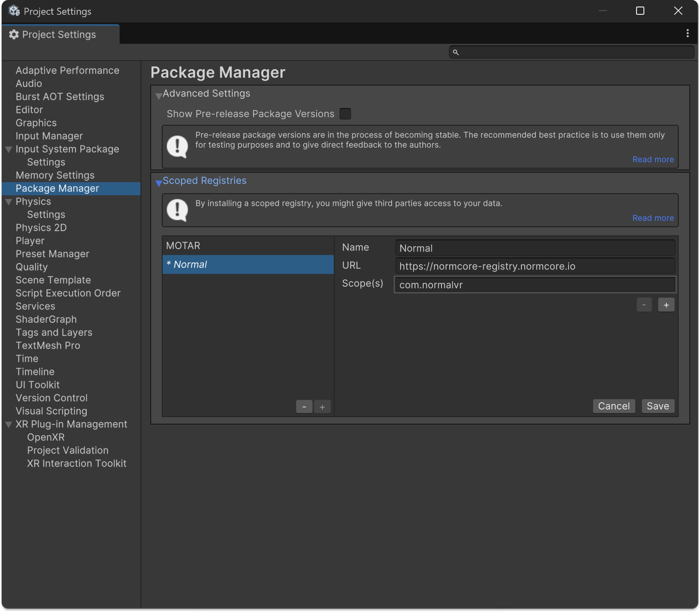This screenshot has width=700, height=612.
Task: Click the registry URL input field
Action: [x=535, y=266]
